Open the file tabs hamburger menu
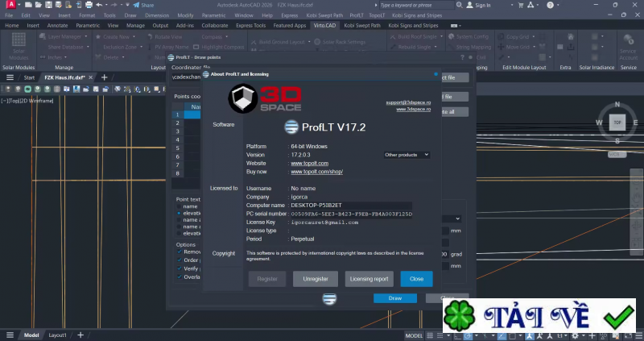The height and width of the screenshot is (341, 644). point(10,77)
